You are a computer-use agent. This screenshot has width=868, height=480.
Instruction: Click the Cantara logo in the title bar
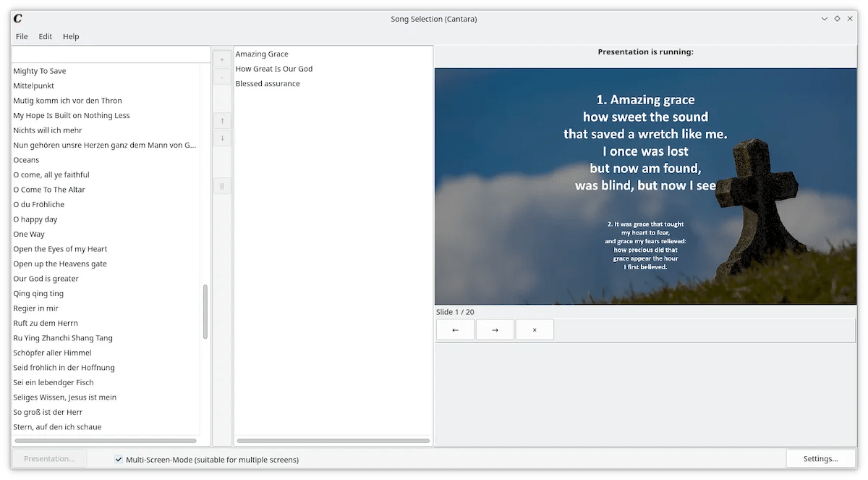[x=17, y=19]
